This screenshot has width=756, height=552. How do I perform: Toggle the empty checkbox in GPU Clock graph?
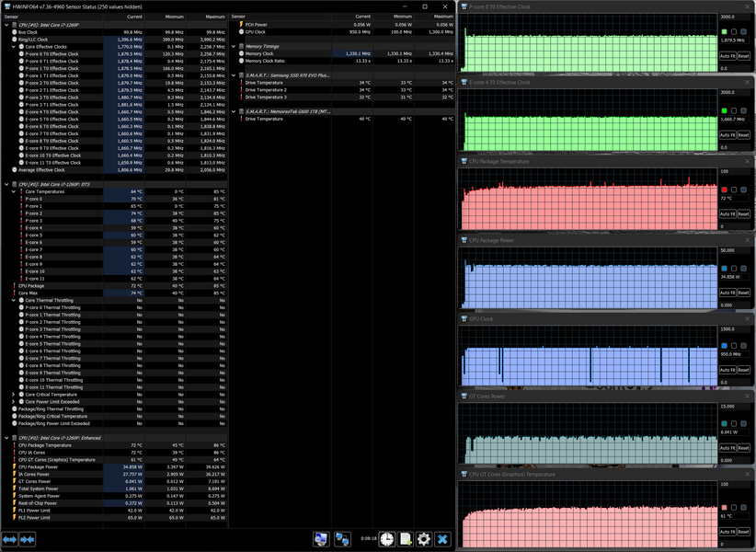(x=734, y=346)
